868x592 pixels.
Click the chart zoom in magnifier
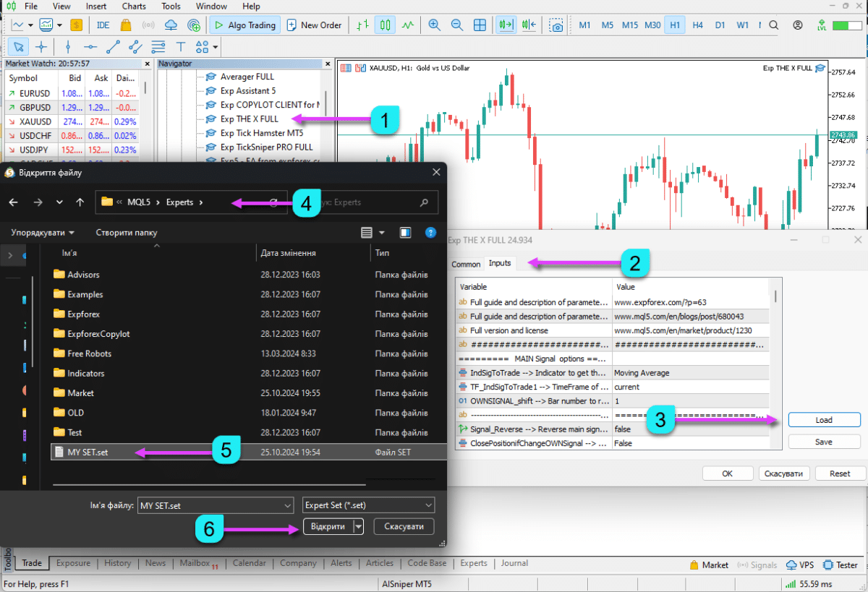pos(434,25)
